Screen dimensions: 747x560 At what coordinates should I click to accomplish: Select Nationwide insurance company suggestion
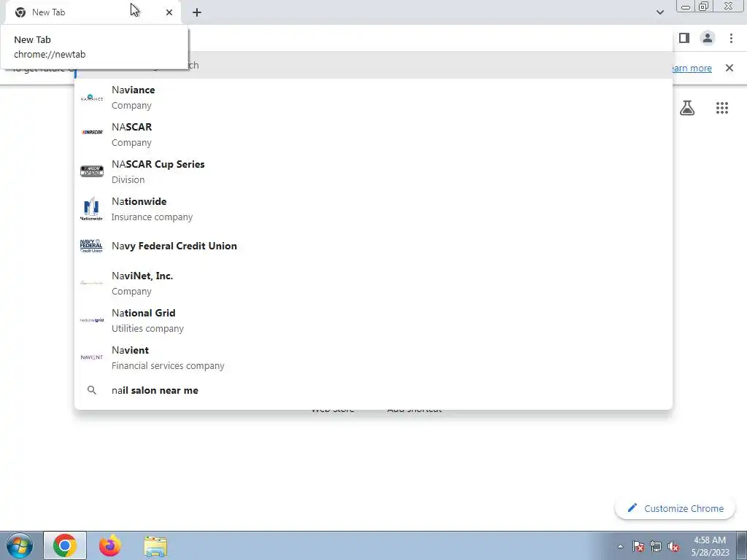(x=373, y=209)
